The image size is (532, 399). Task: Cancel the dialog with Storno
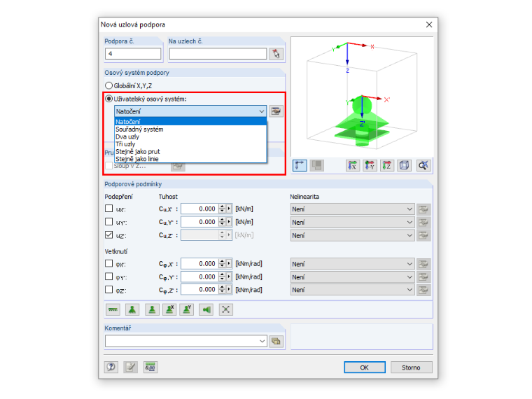(x=411, y=367)
